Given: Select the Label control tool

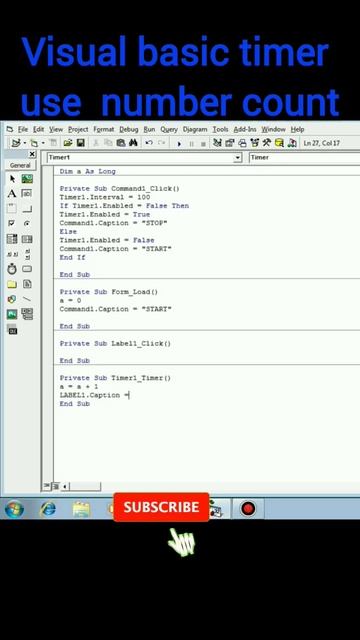Looking at the screenshot, I should pyautogui.click(x=12, y=193).
